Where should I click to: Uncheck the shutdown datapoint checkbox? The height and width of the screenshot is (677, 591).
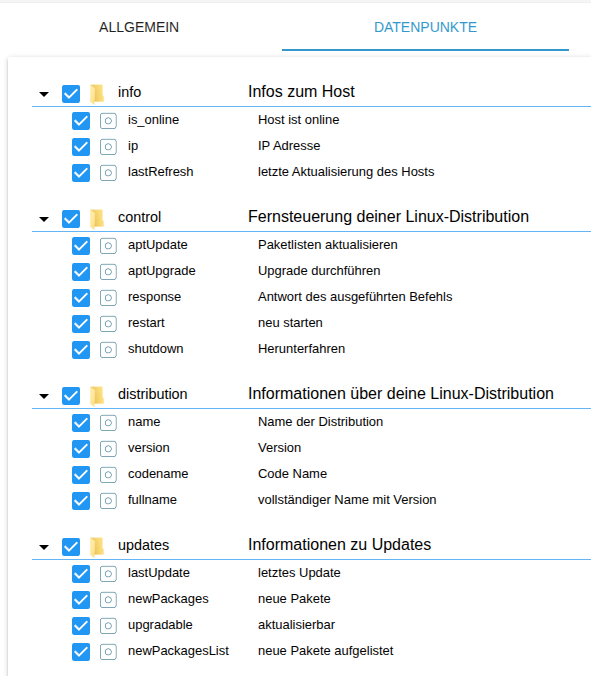[81, 350]
